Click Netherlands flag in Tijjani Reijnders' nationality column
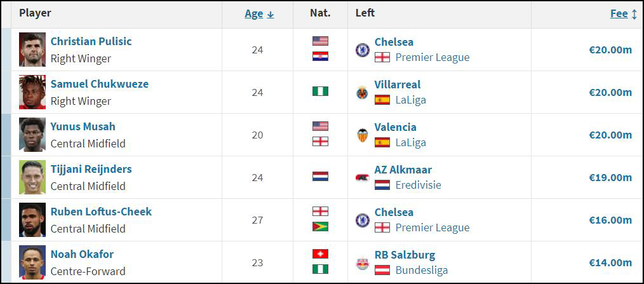 (320, 177)
